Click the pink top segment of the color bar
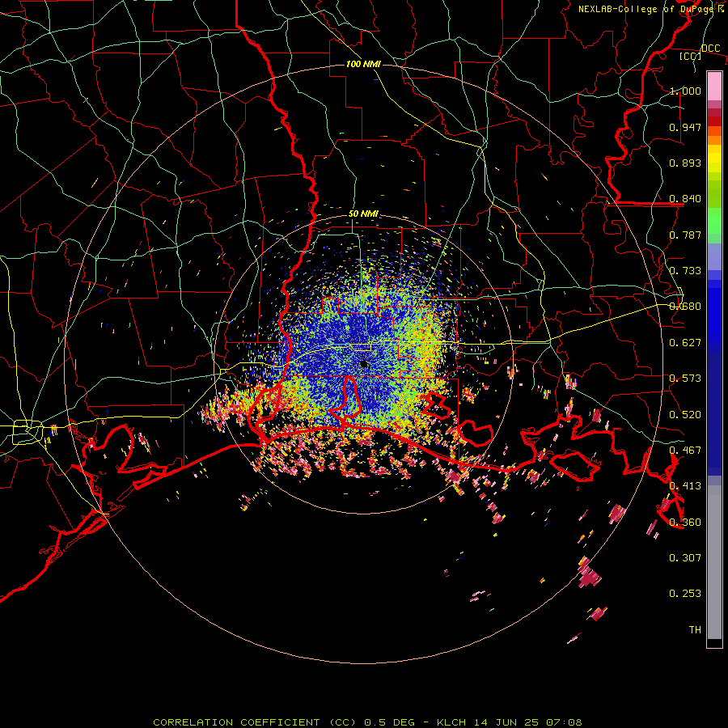728x728 pixels. point(714,87)
